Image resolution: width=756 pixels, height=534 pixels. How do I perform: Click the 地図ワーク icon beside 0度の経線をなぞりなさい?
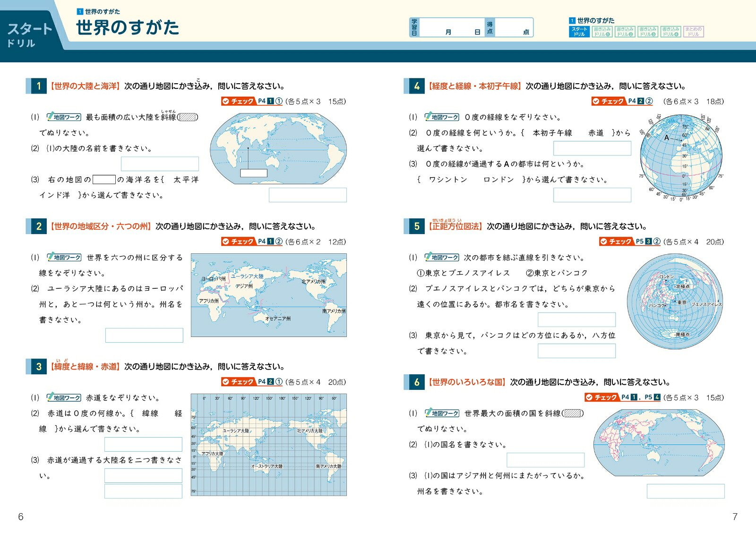pyautogui.click(x=442, y=117)
